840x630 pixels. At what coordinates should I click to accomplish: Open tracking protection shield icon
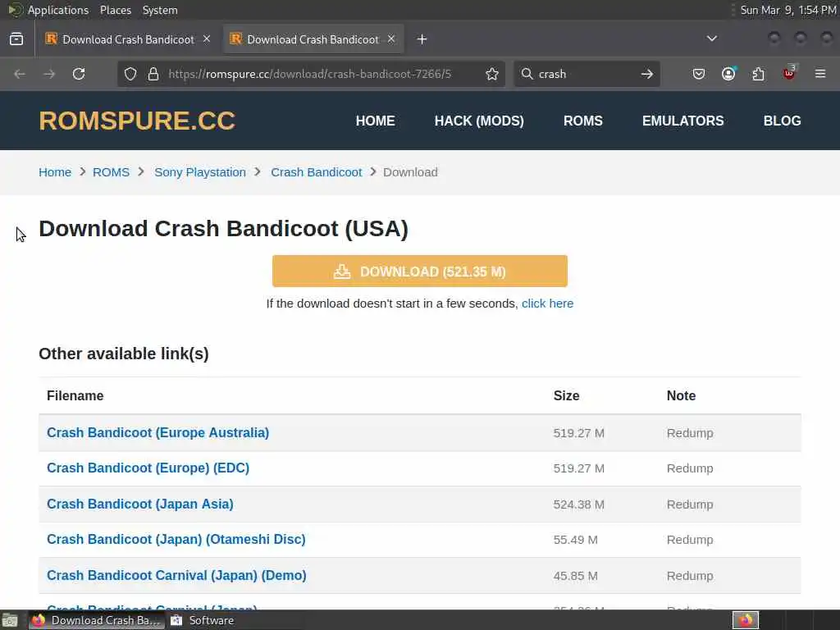pyautogui.click(x=130, y=74)
